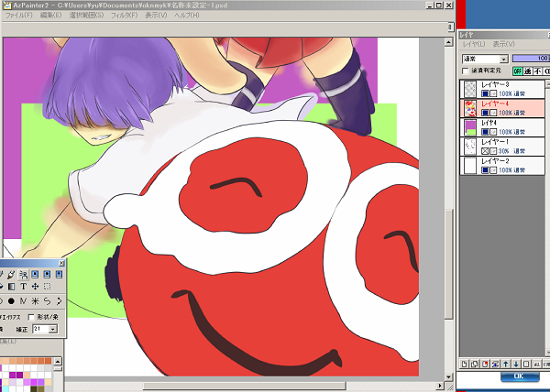Select the レイヤ4 purple-green thumbnail
The image size is (550, 392).
469,127
